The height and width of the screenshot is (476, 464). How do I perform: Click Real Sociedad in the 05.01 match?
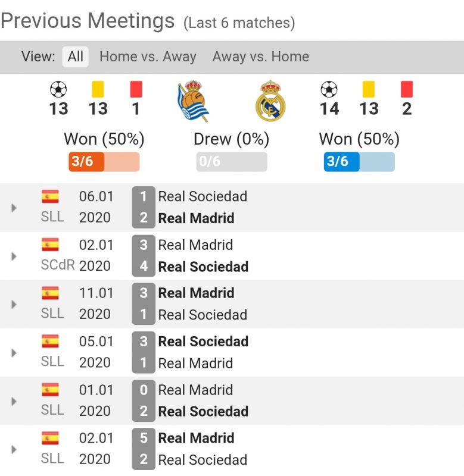click(x=203, y=342)
